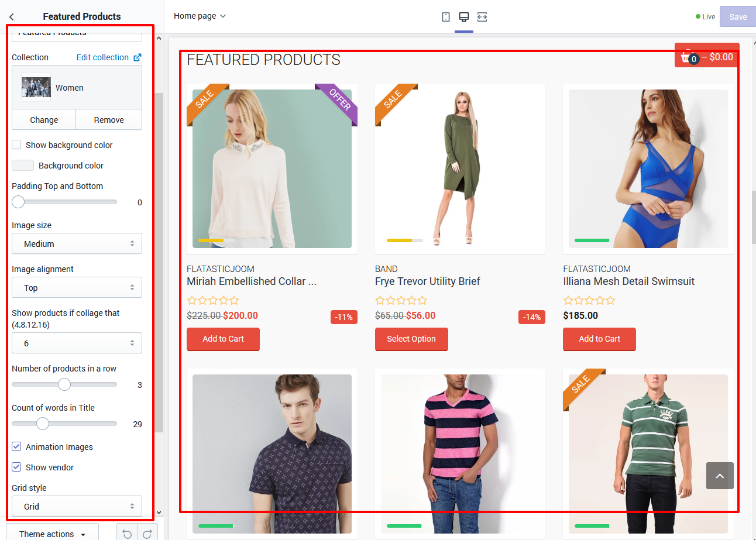Expand the Grid style dropdown
Viewport: 756px width, 540px height.
tap(77, 507)
